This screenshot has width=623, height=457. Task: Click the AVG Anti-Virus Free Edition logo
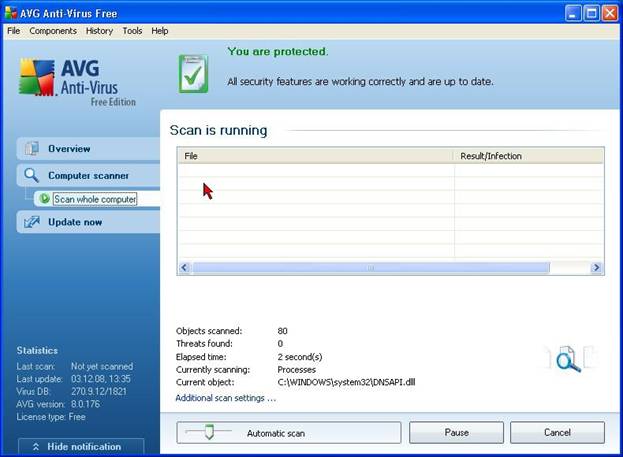tap(78, 83)
